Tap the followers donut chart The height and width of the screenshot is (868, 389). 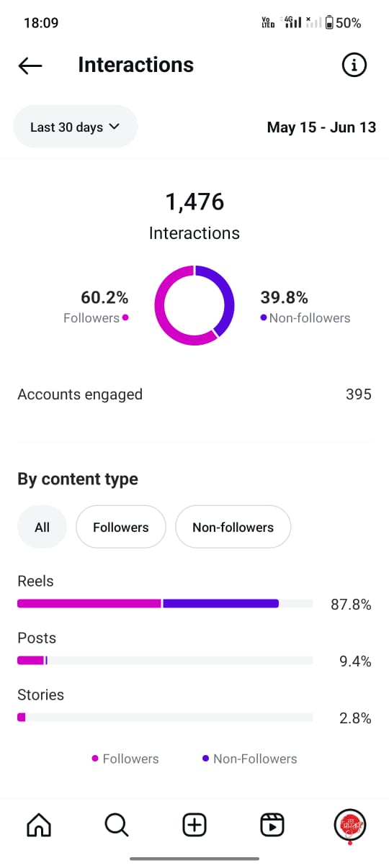coord(194,305)
